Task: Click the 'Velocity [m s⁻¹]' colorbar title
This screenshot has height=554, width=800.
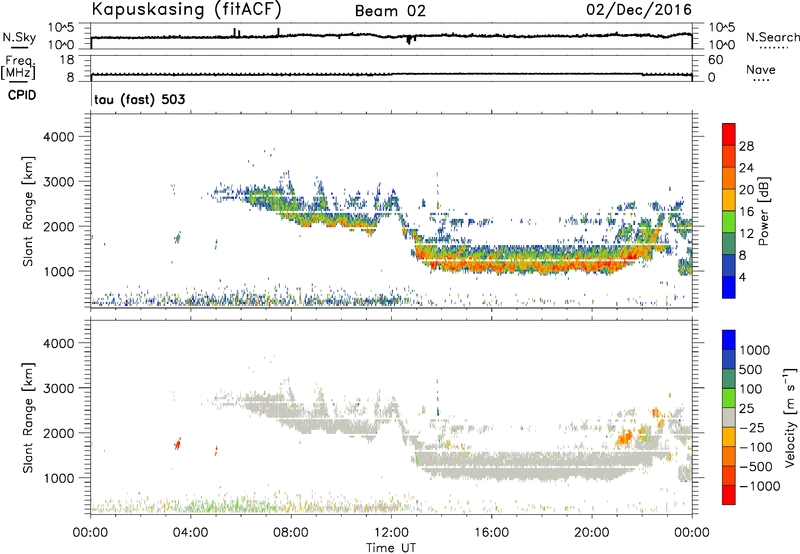Action: tap(790, 417)
